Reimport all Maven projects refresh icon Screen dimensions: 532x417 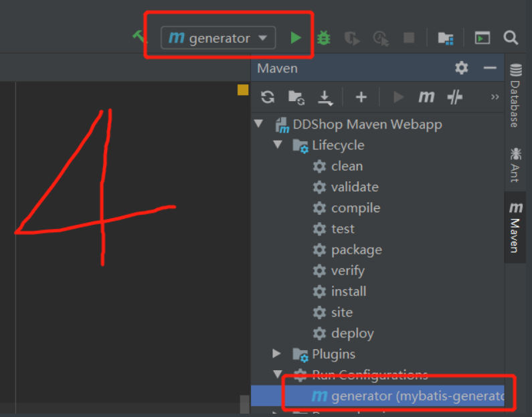pyautogui.click(x=268, y=97)
